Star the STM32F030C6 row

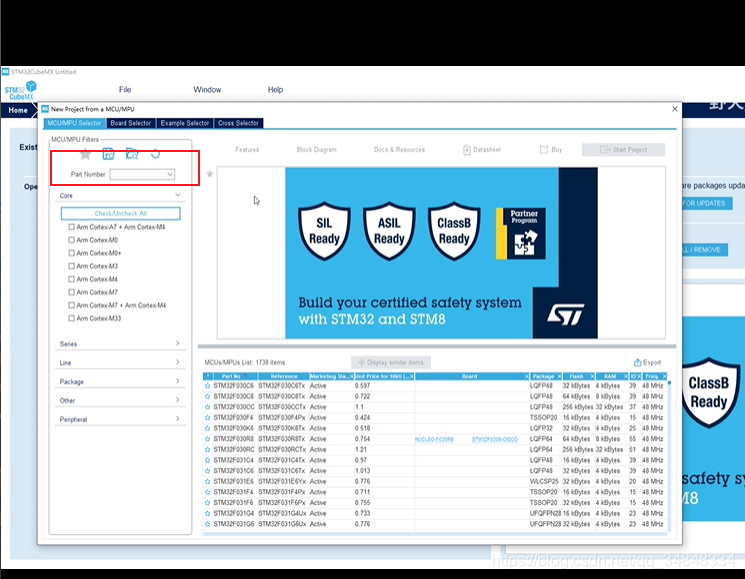click(207, 386)
